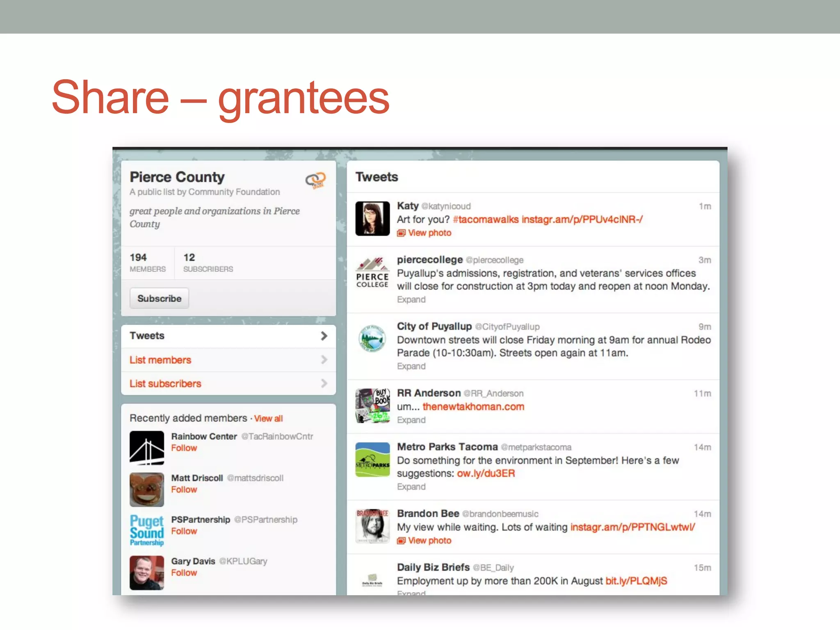Screen dimensions: 840x630
Task: Open instagr.am link in Katy's tweet
Action: (582, 219)
